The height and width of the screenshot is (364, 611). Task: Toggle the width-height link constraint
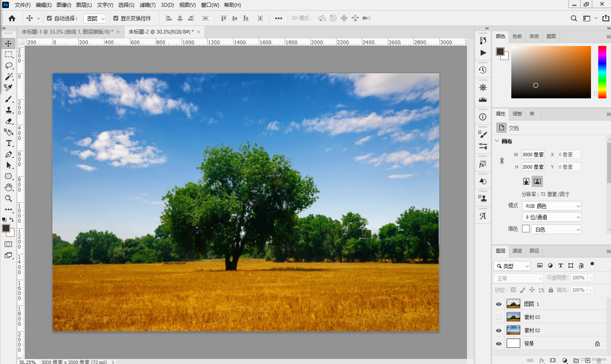coord(502,161)
